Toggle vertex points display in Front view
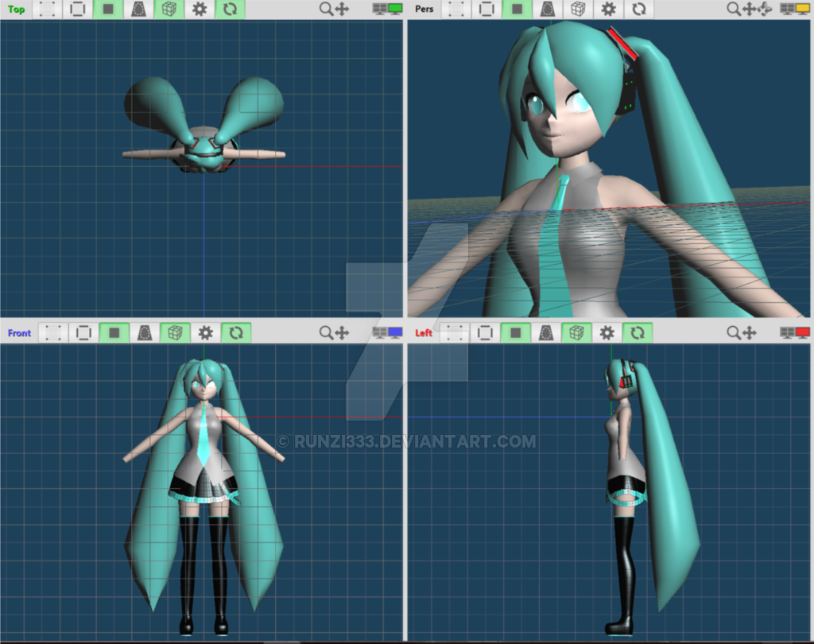Screen dimensions: 814x644 point(53,333)
